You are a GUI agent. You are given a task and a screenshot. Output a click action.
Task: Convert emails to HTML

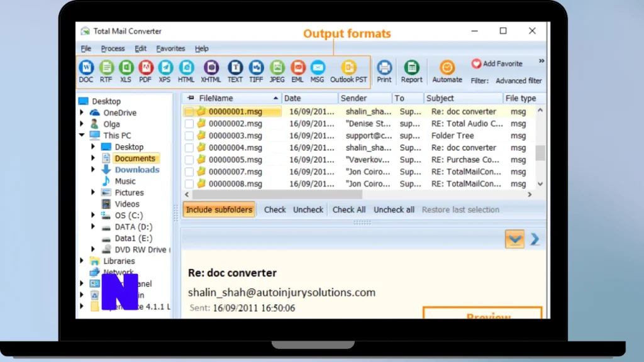(186, 72)
